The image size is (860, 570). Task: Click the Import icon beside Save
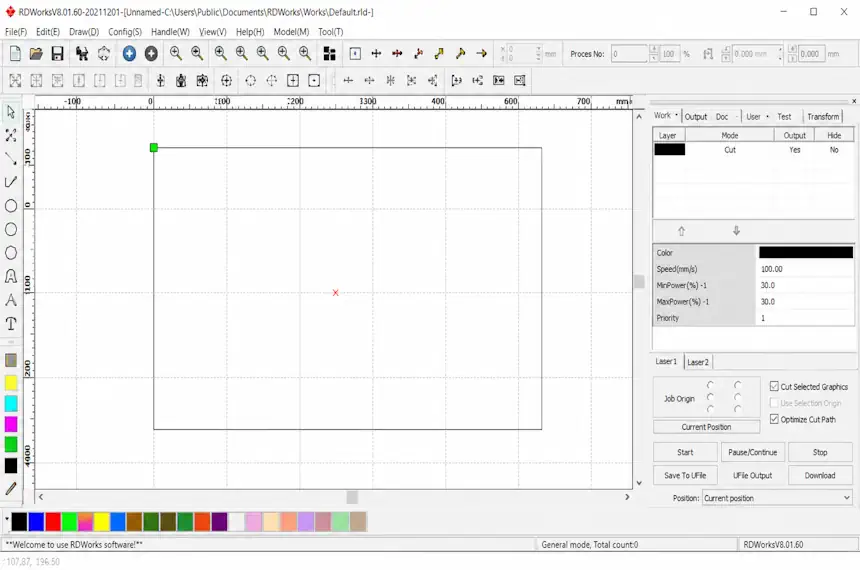(82, 53)
